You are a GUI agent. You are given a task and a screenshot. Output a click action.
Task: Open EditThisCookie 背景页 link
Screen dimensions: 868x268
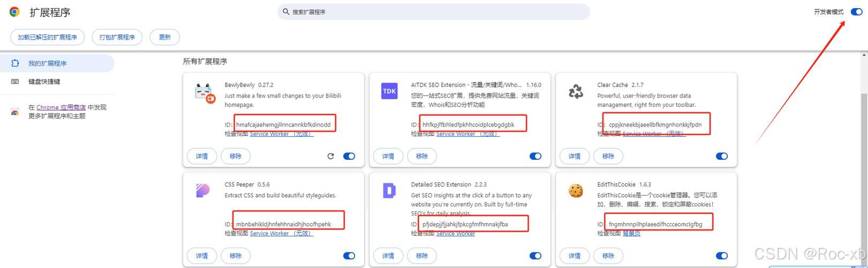tap(631, 233)
